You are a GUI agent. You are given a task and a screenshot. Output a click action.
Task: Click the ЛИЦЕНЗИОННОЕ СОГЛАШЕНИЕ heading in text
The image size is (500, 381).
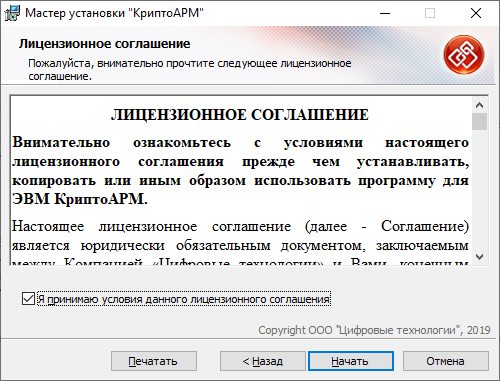click(x=240, y=115)
